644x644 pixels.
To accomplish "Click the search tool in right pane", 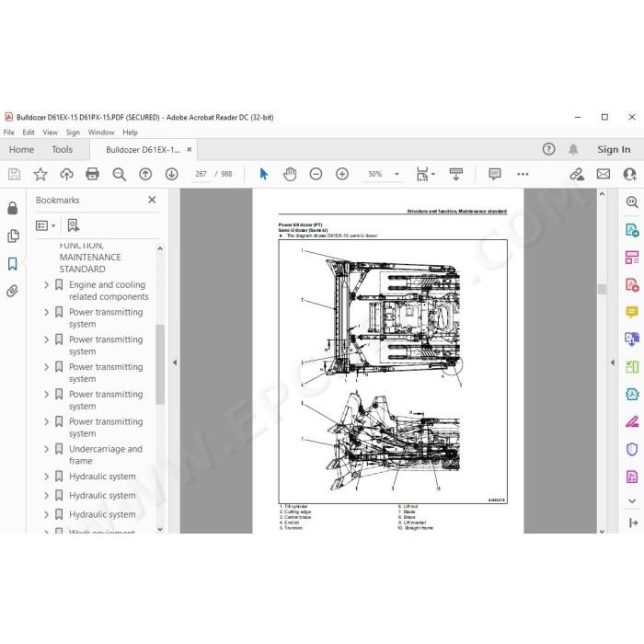I will coord(632,202).
